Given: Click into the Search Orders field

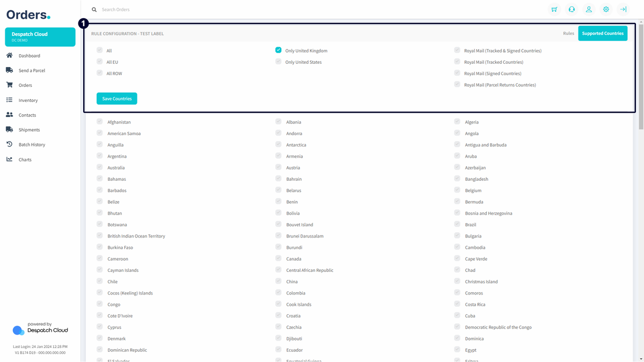Looking at the screenshot, I should (x=215, y=10).
